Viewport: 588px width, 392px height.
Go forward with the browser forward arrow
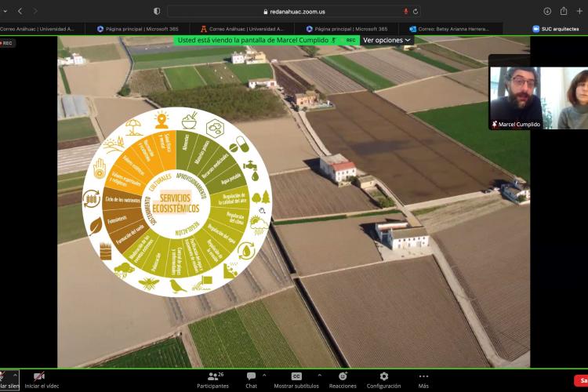35,11
